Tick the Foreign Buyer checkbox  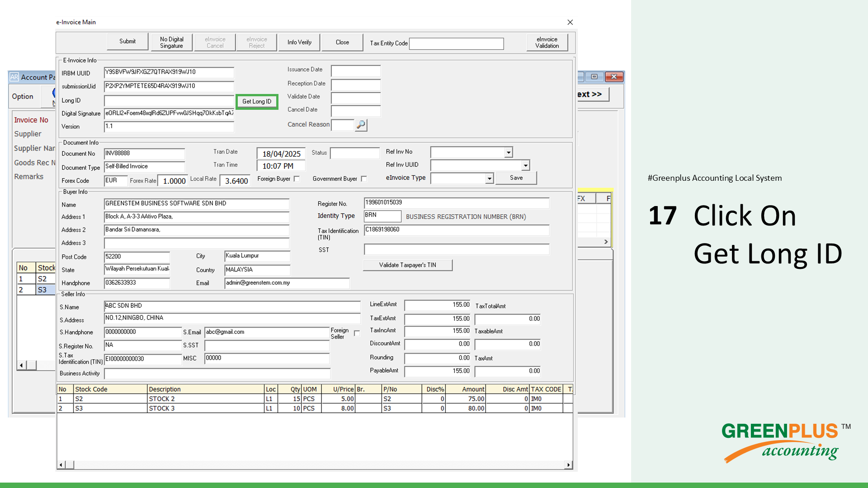coord(297,179)
